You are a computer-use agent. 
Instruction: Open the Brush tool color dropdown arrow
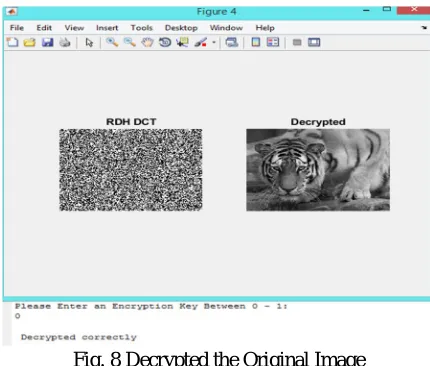coord(214,43)
